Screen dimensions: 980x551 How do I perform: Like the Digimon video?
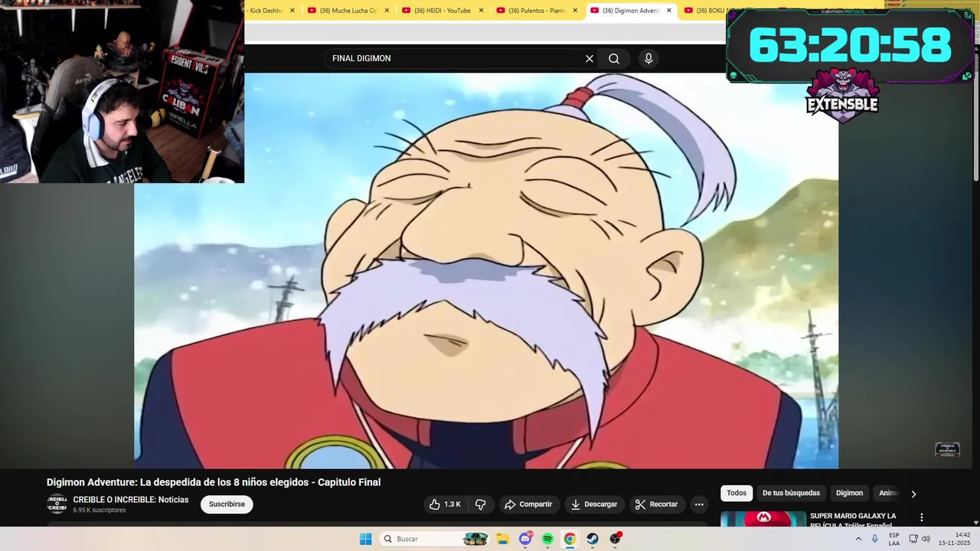(x=445, y=504)
